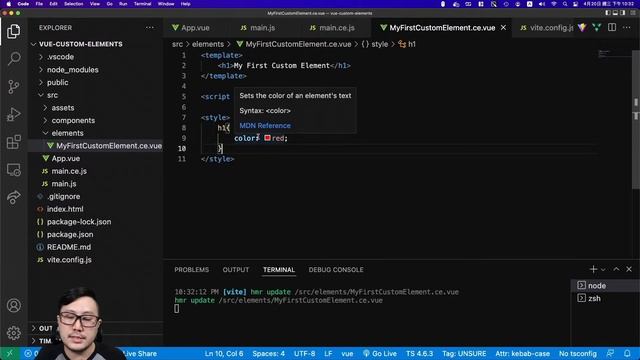The image size is (640, 360).
Task: Close the MyFirstCustomElement.ce.vue tab
Action: [x=503, y=28]
